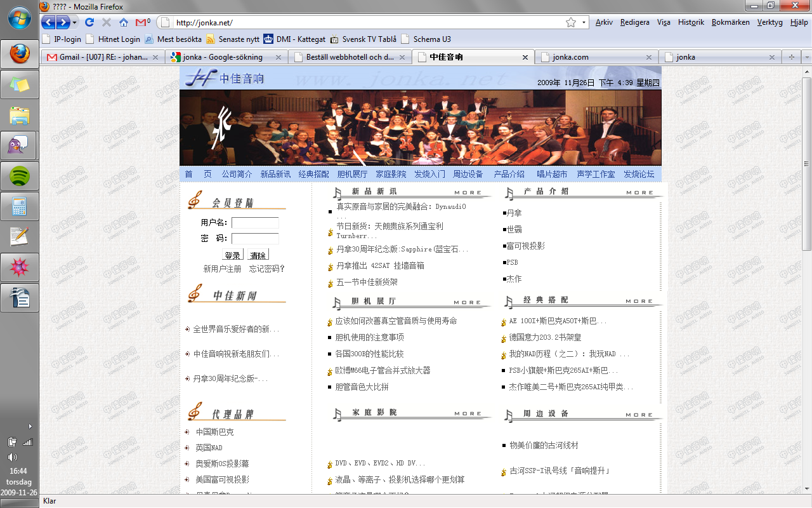Image resolution: width=812 pixels, height=508 pixels.
Task: Click the Firefox back arrow button
Action: point(48,22)
